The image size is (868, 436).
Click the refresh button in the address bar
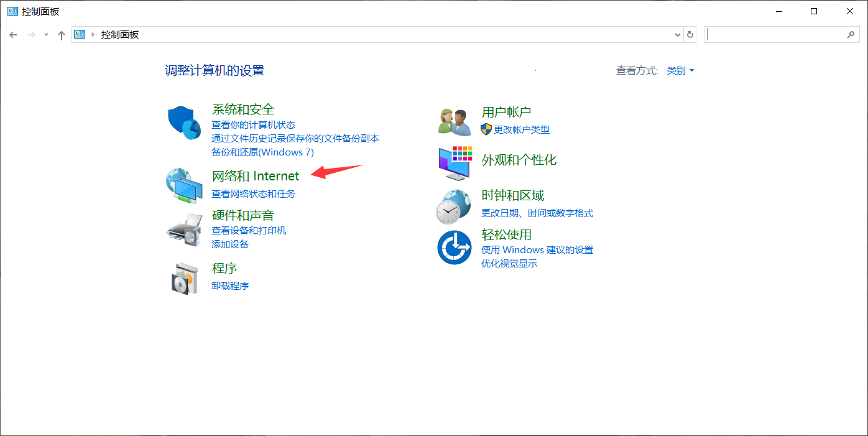[x=690, y=34]
